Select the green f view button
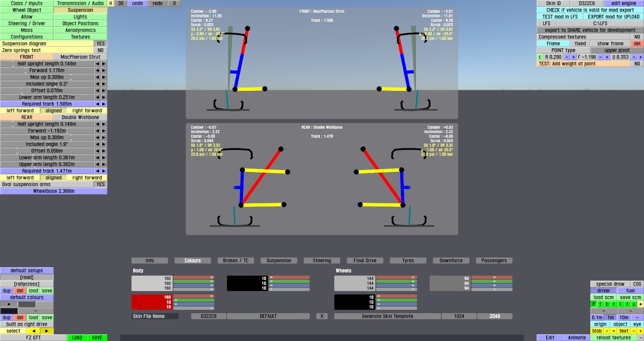Image resolution: width=644 pixels, height=341 pixels. (x=600, y=304)
